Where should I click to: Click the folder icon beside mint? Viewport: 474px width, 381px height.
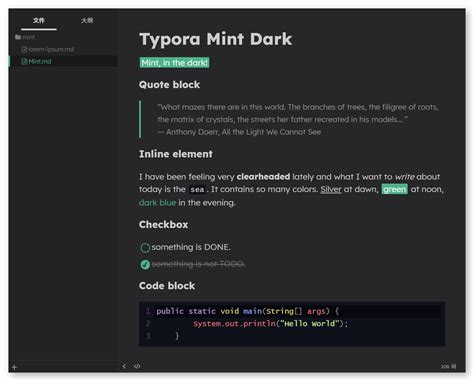(18, 37)
